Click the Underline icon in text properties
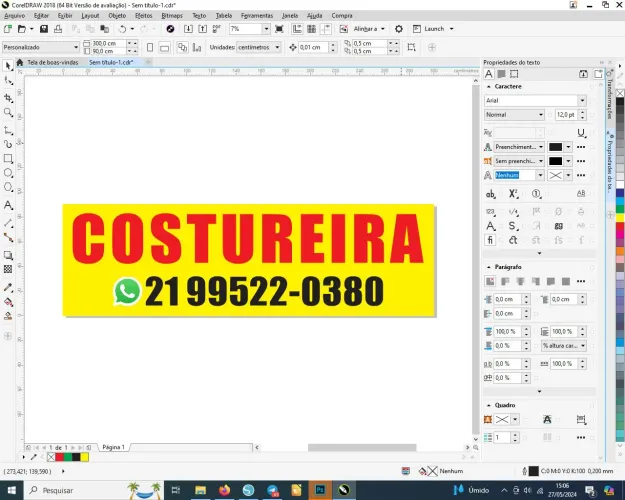This screenshot has height=500, width=625. click(x=581, y=133)
